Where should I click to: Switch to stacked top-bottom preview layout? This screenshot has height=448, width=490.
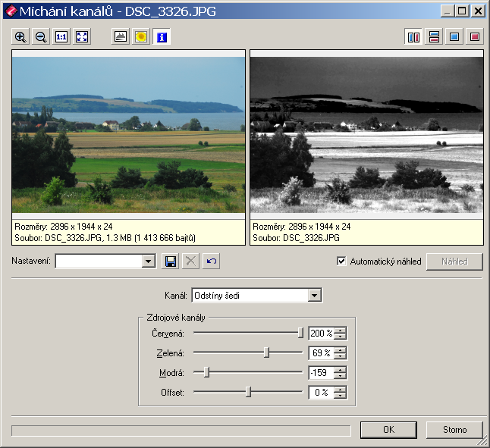[434, 36]
